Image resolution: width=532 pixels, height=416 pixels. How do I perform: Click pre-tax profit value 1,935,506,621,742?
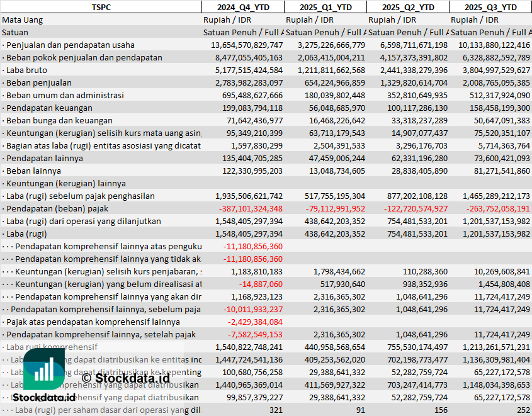(249, 196)
